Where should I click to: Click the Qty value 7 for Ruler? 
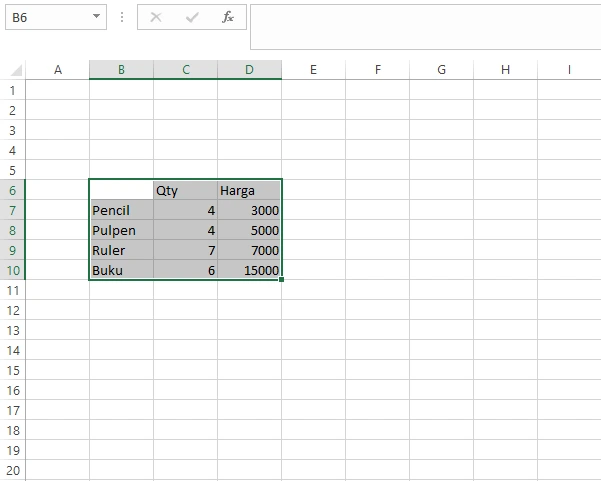tap(186, 250)
